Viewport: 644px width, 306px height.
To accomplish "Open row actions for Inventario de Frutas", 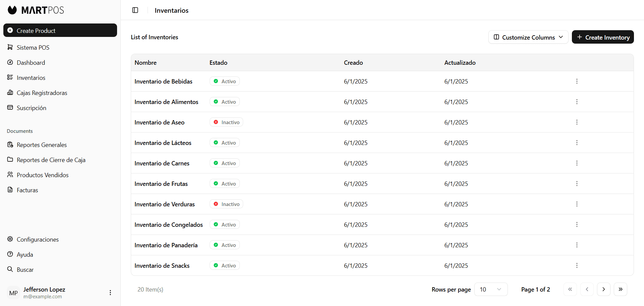I will (x=577, y=184).
